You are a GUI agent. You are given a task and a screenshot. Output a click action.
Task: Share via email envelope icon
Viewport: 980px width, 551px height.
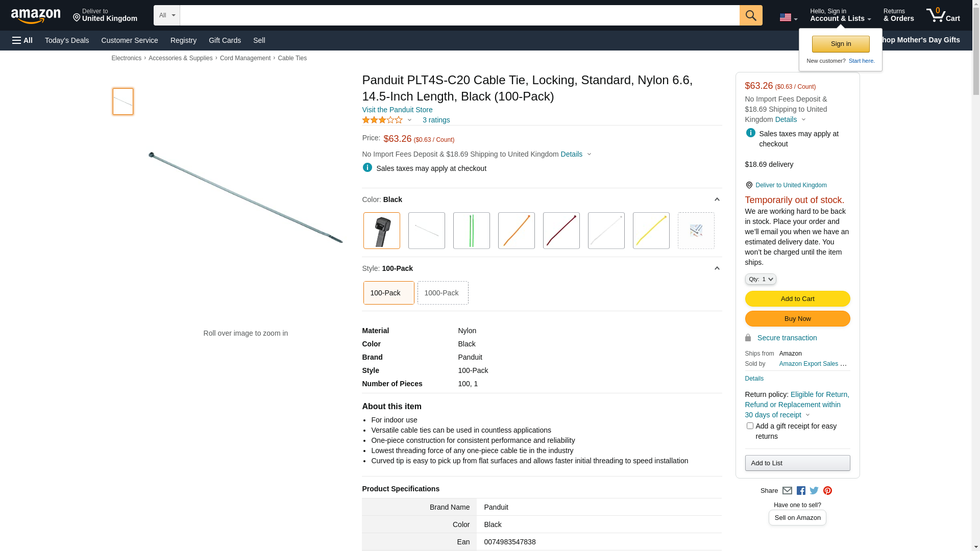click(787, 491)
